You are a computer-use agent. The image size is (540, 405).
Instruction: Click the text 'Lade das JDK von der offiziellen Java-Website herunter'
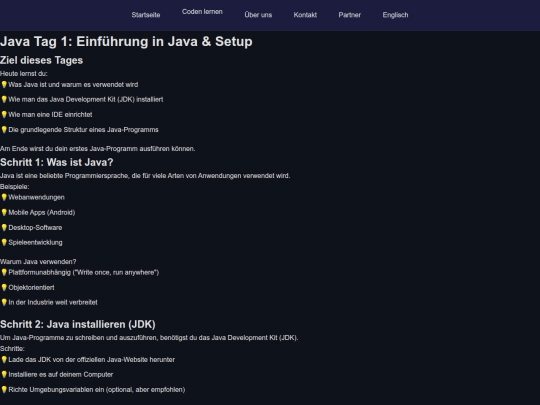point(92,360)
